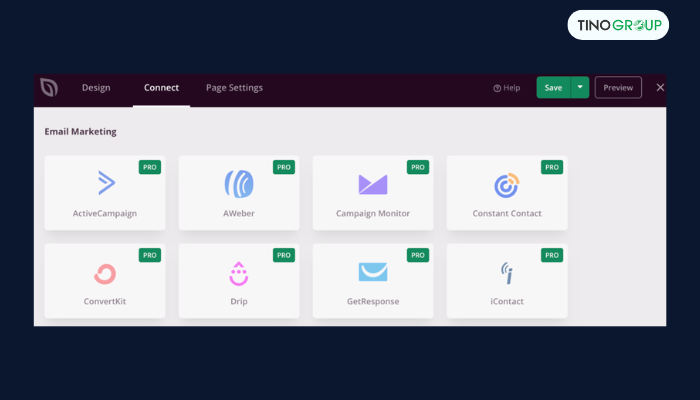Select the Campaign Monitor envelope icon

(373, 184)
